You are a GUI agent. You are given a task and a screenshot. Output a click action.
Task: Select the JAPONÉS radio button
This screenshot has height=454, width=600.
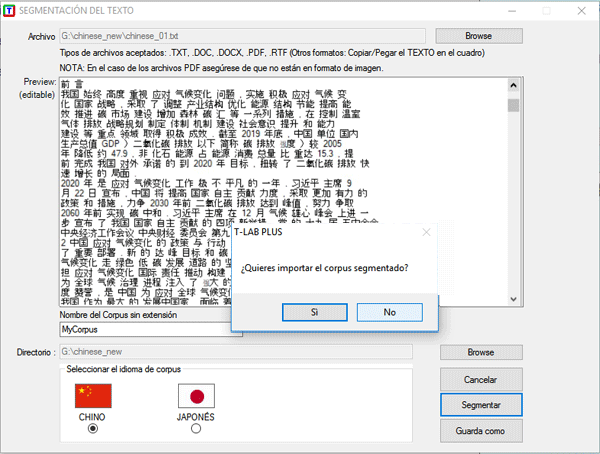195,429
